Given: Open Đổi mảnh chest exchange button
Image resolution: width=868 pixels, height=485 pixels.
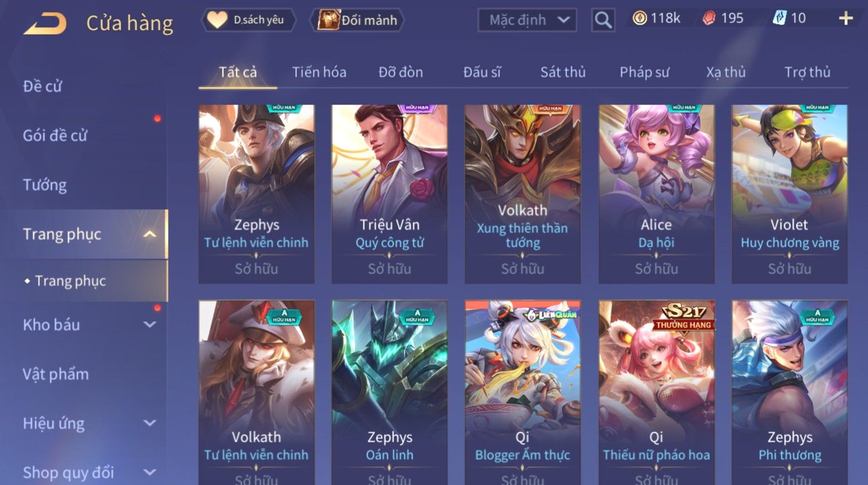Looking at the screenshot, I should pos(357,20).
